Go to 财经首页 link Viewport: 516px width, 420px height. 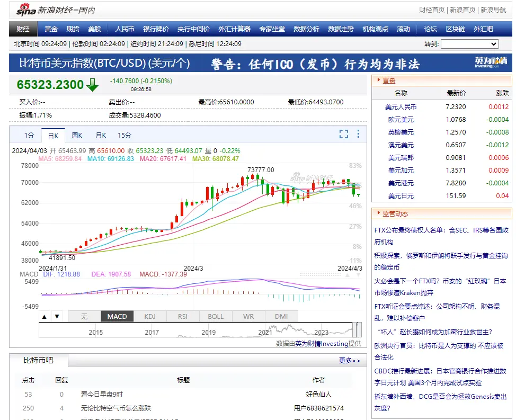pos(432,10)
